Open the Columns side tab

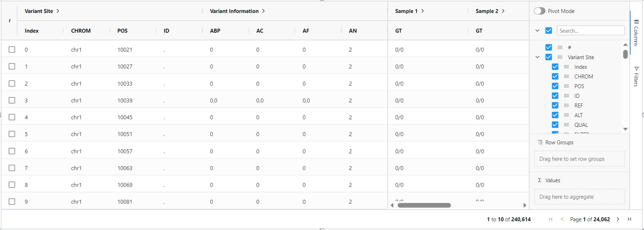pyautogui.click(x=636, y=33)
